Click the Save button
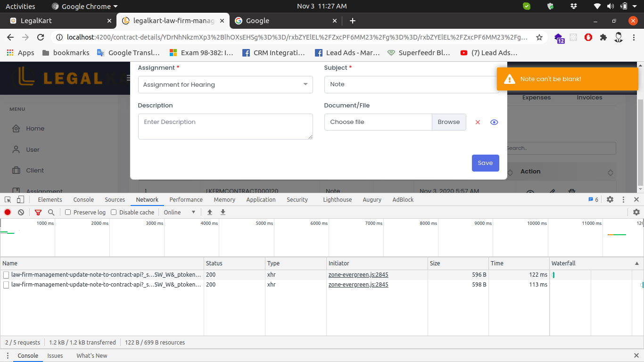This screenshot has width=644, height=362. (x=485, y=163)
